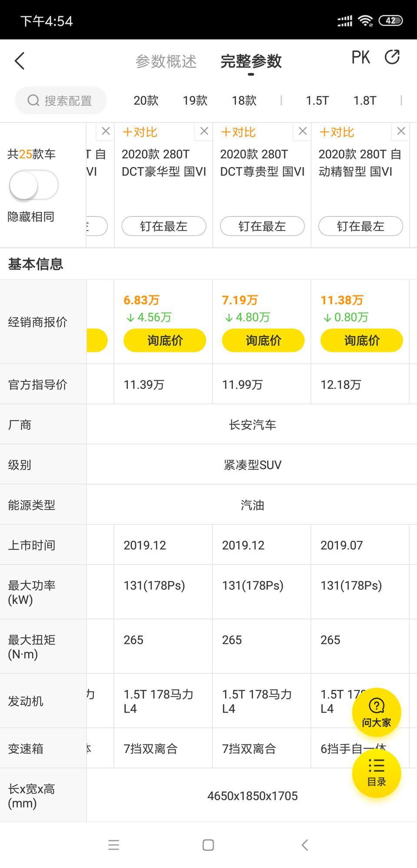The width and height of the screenshot is (417, 868).
Task: Tap class value 紧凑型SUV
Action: coord(252,465)
